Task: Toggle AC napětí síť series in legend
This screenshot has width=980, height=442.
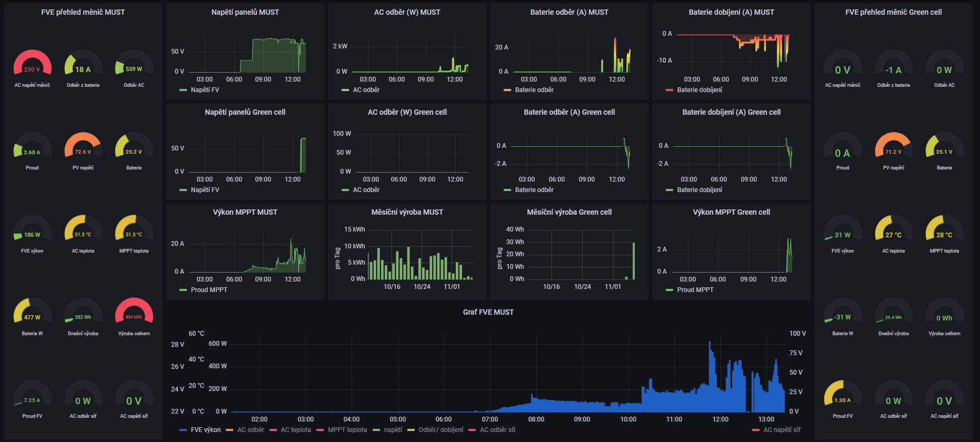Action: tap(782, 430)
